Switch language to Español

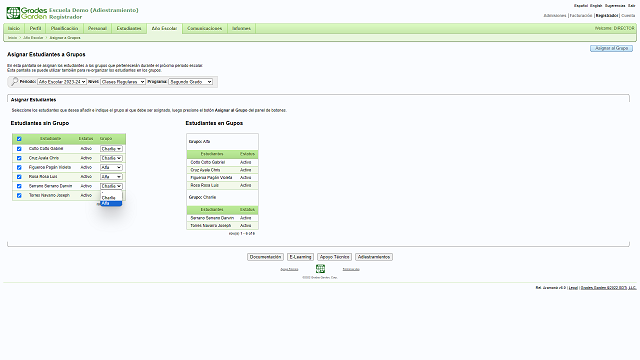(581, 6)
